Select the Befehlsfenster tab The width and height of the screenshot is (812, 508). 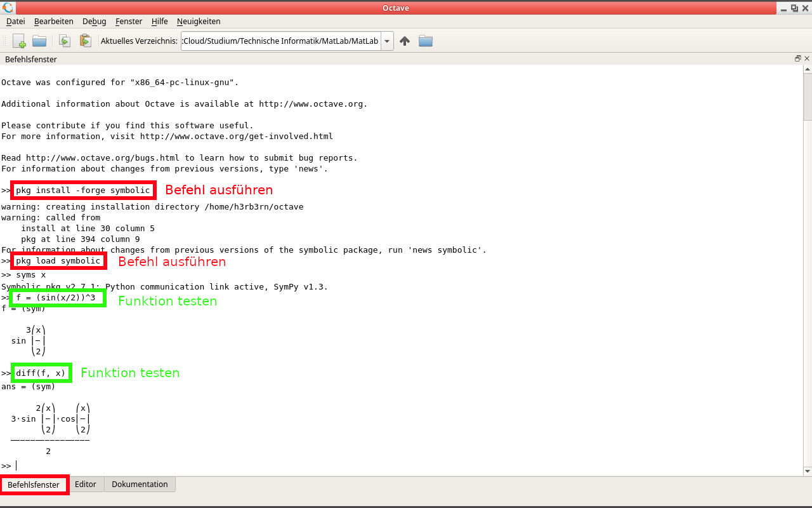pyautogui.click(x=34, y=485)
